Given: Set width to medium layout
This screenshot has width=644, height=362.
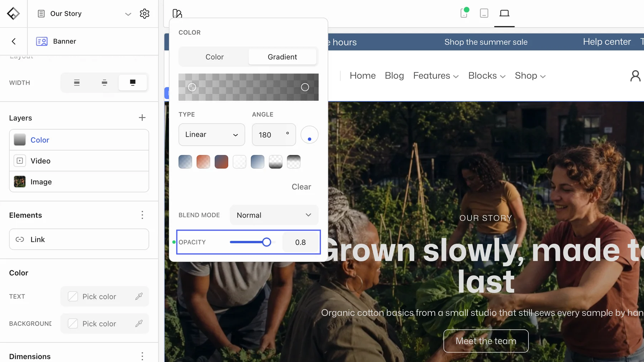Looking at the screenshot, I should [104, 83].
